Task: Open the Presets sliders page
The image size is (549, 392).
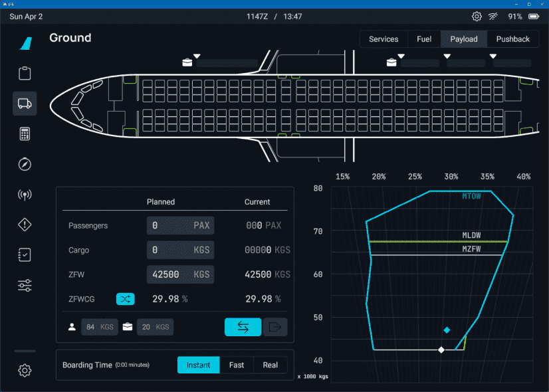Action: 25,286
